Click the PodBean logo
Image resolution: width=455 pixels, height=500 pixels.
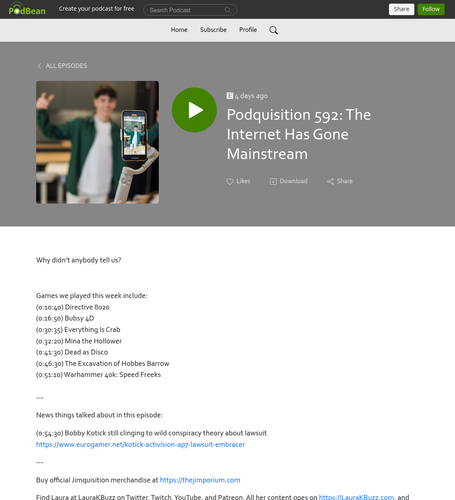pos(27,9)
